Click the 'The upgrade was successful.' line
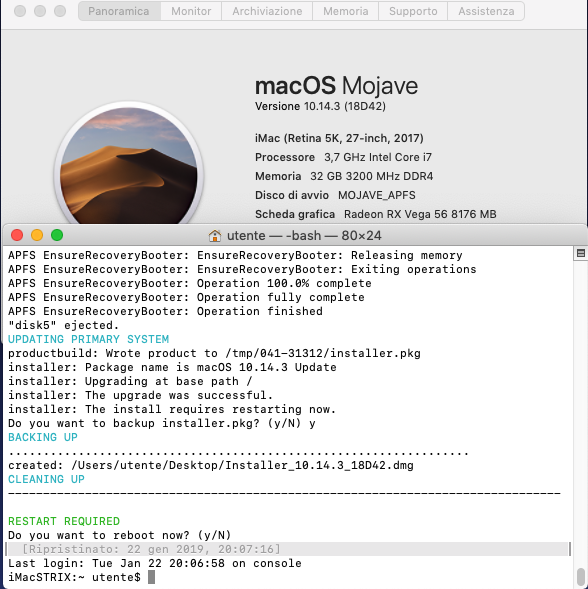The width and height of the screenshot is (588, 589). pos(141,395)
